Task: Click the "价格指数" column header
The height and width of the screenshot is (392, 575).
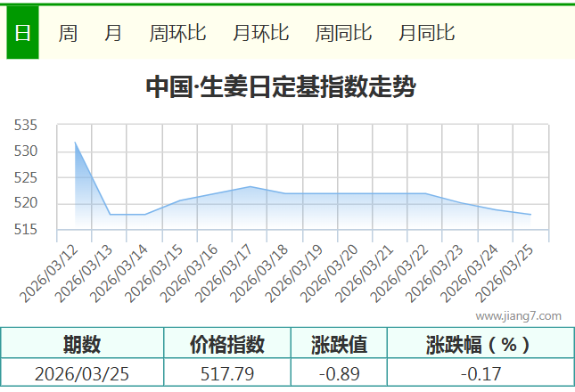Action: coord(227,344)
